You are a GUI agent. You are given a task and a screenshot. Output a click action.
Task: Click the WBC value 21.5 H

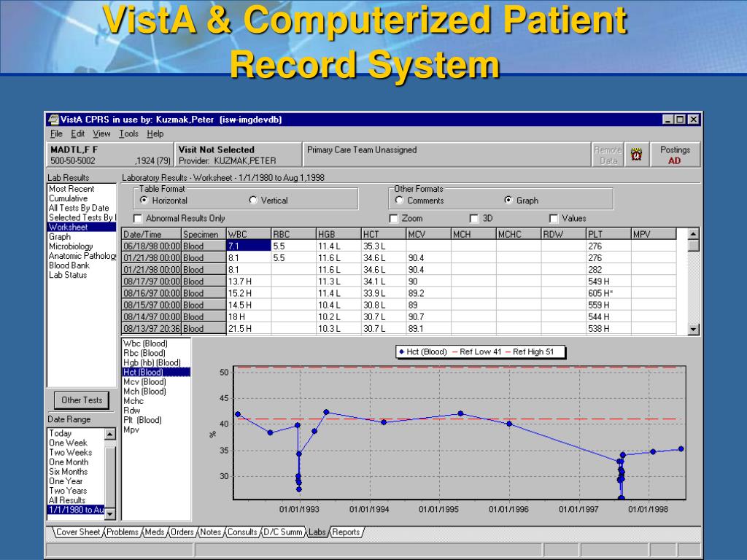tap(249, 329)
